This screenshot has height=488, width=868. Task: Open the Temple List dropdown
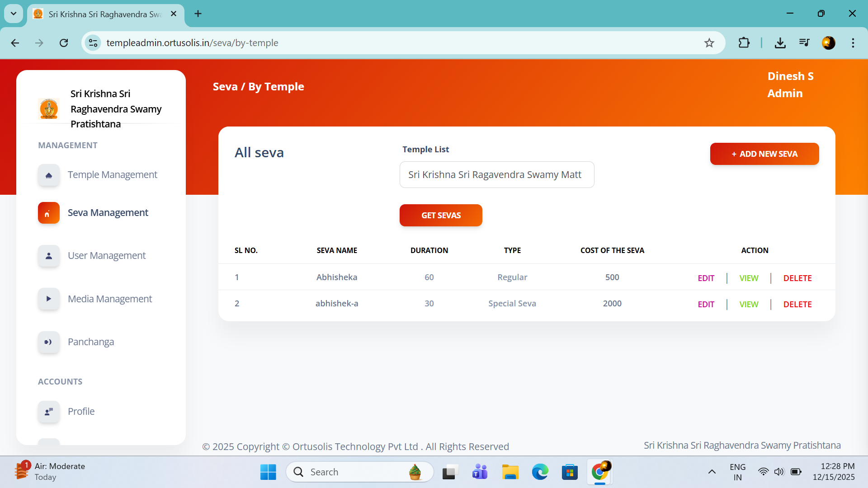pos(496,175)
